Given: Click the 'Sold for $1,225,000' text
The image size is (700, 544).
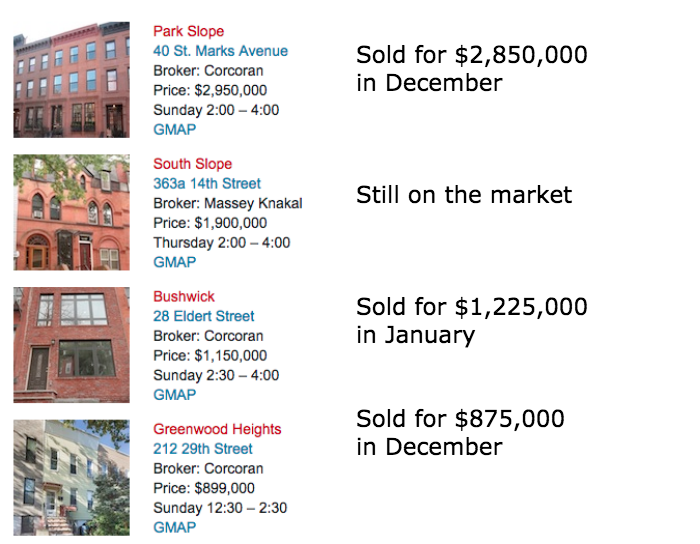Looking at the screenshot, I should point(471,307).
